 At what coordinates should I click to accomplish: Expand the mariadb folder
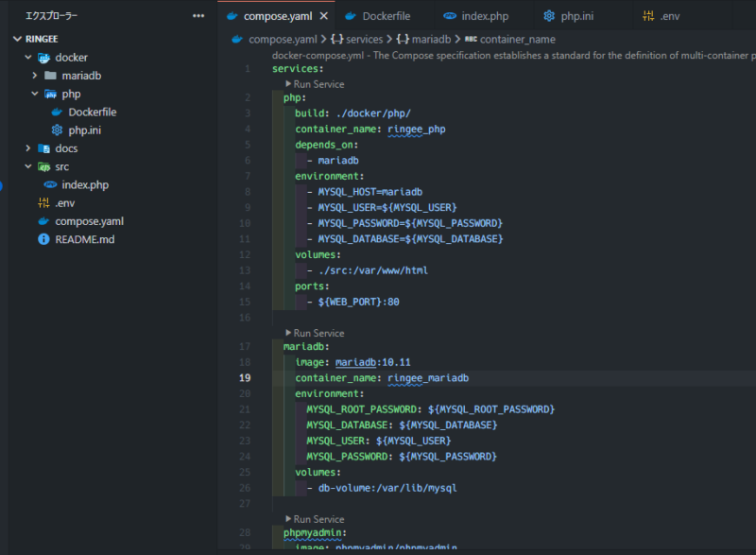[x=36, y=76]
